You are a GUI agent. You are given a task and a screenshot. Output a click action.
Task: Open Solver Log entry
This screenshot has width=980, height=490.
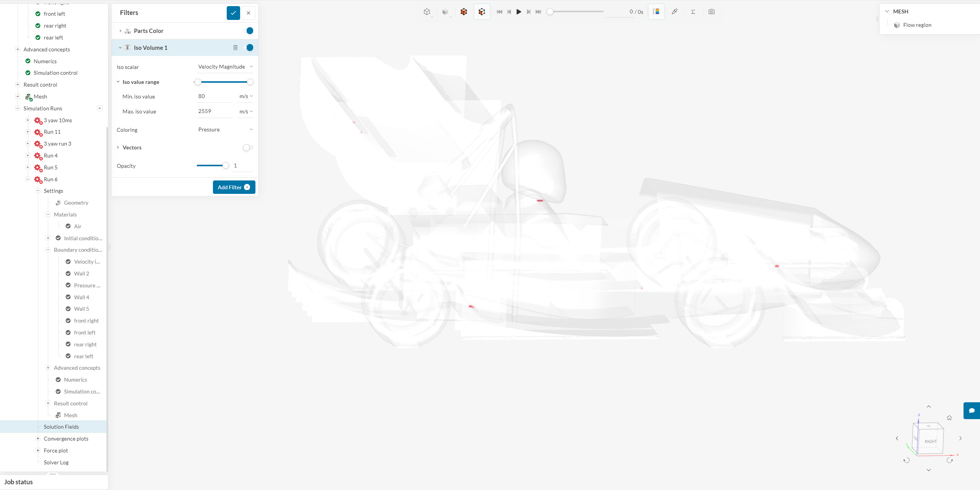(x=56, y=462)
